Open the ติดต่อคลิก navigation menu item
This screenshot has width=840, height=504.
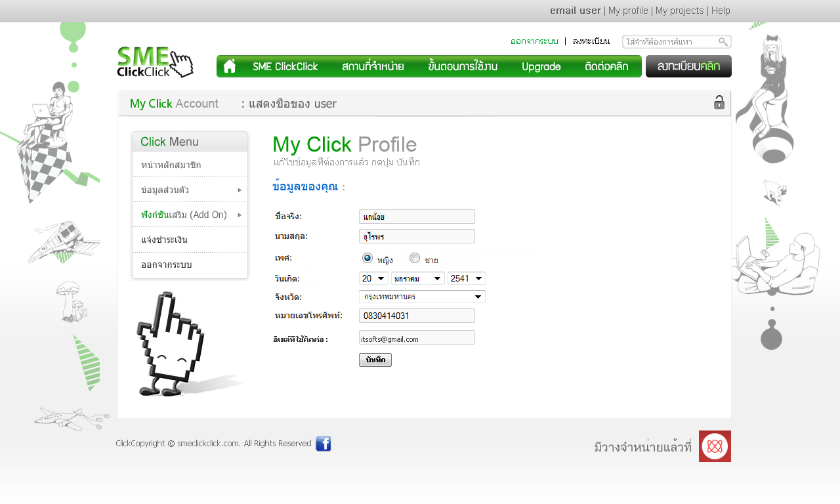(606, 66)
